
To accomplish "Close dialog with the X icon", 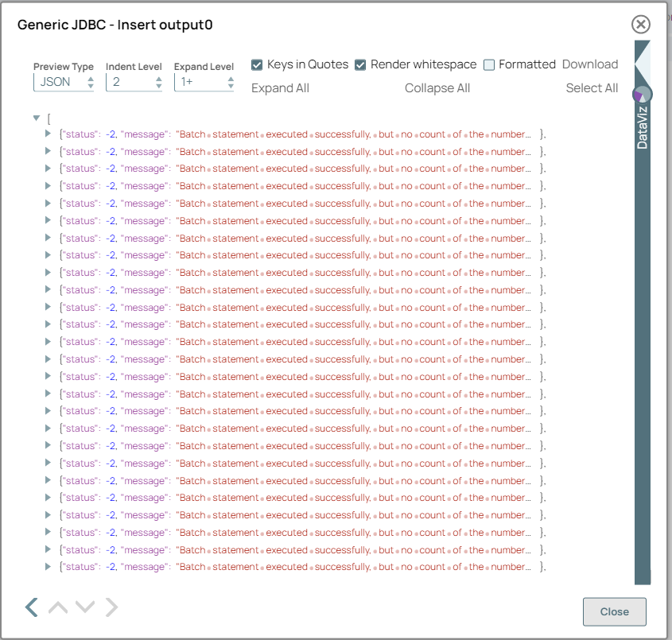I will point(641,25).
